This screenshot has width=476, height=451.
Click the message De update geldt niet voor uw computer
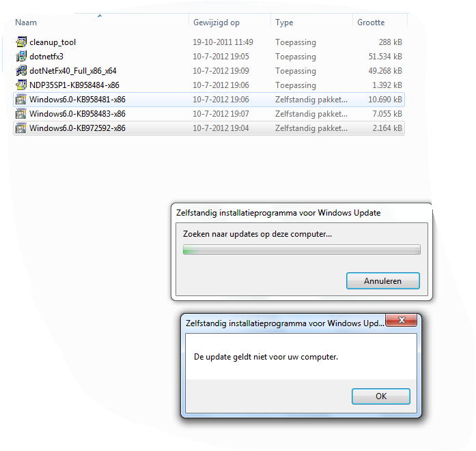click(x=266, y=357)
